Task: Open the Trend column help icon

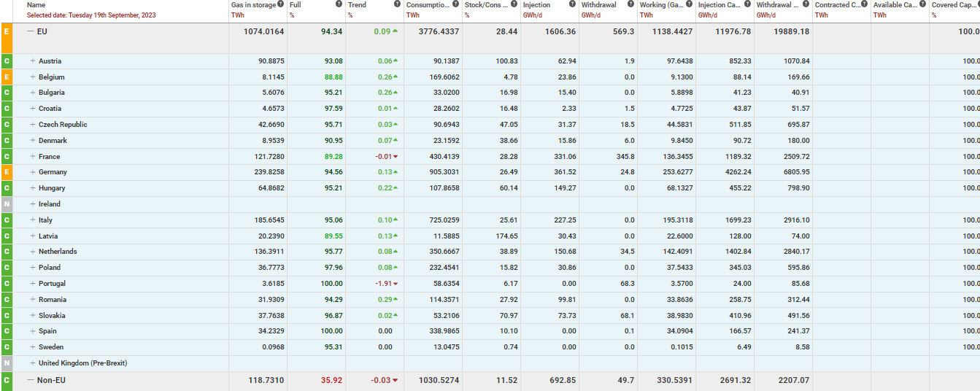Action: [x=397, y=4]
